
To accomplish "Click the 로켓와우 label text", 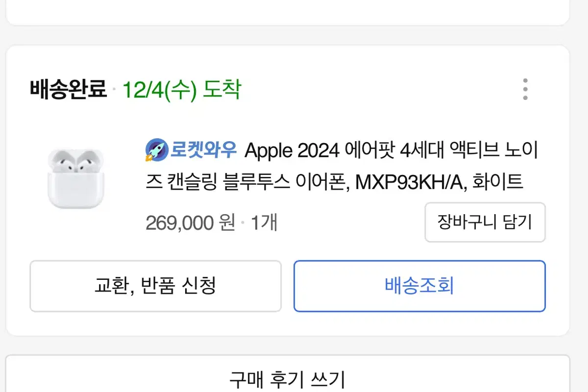I will pyautogui.click(x=204, y=150).
